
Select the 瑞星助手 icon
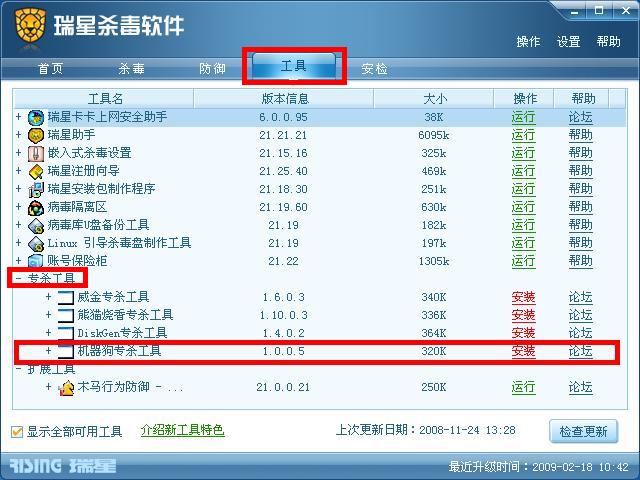click(36, 136)
